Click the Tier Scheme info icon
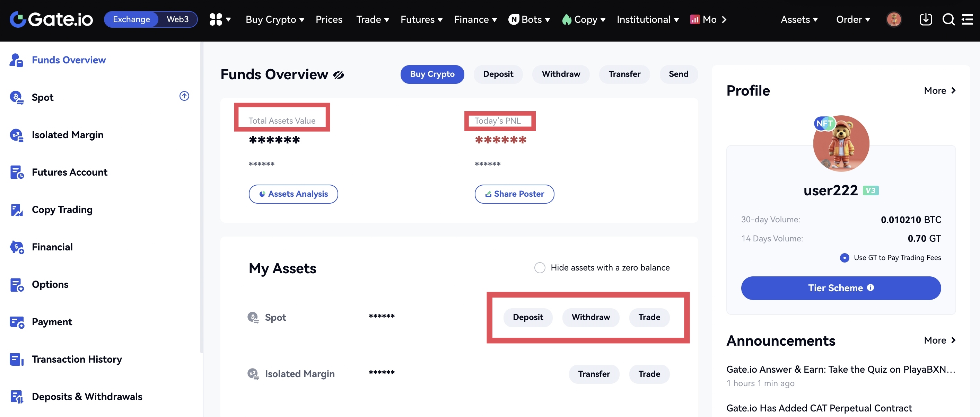The width and height of the screenshot is (980, 417). pyautogui.click(x=870, y=288)
